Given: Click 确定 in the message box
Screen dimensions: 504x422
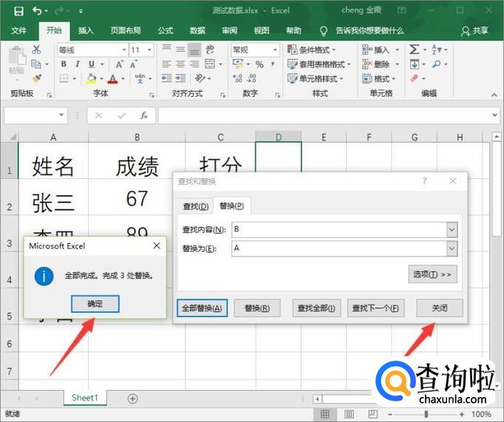Looking at the screenshot, I should pyautogui.click(x=95, y=304).
